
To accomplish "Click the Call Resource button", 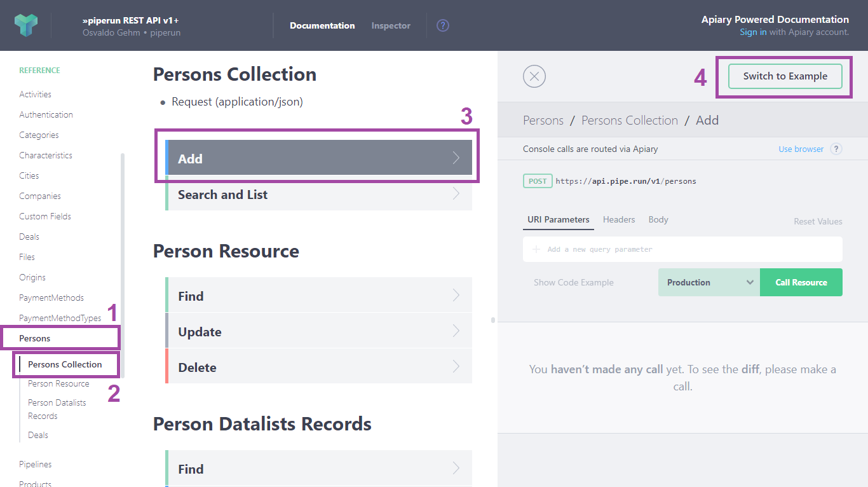I will 801,282.
